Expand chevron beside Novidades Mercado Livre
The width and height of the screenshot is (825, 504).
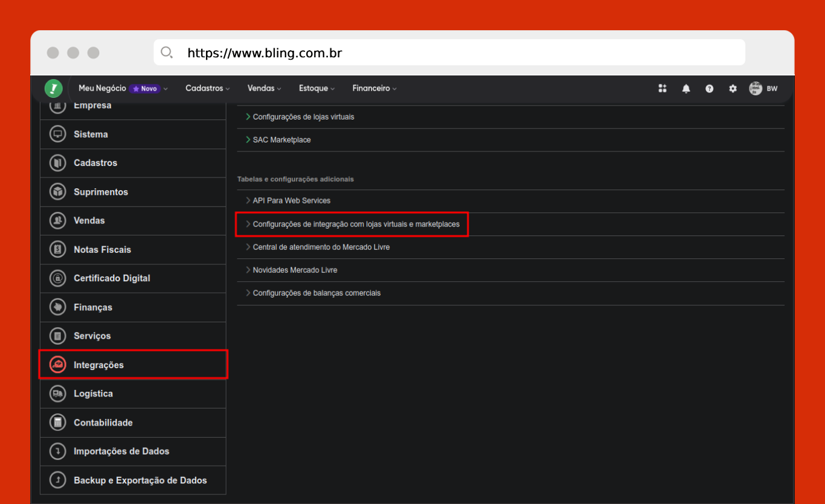coord(248,270)
